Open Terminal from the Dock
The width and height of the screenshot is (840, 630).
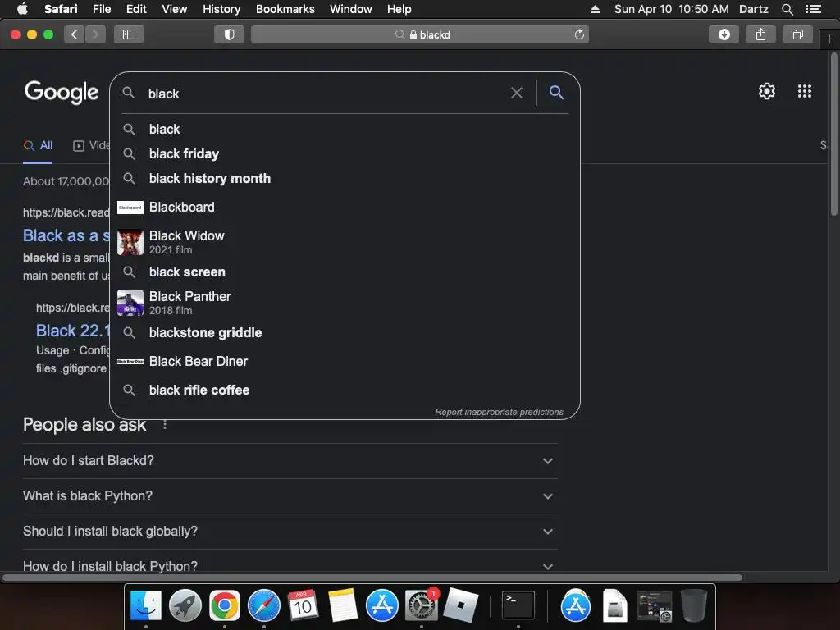point(518,606)
